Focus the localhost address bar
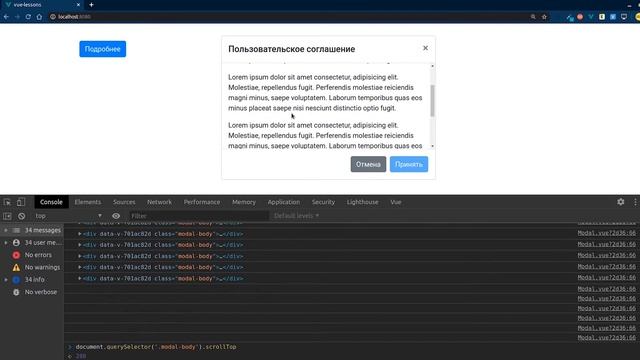The height and width of the screenshot is (360, 640). [x=286, y=17]
